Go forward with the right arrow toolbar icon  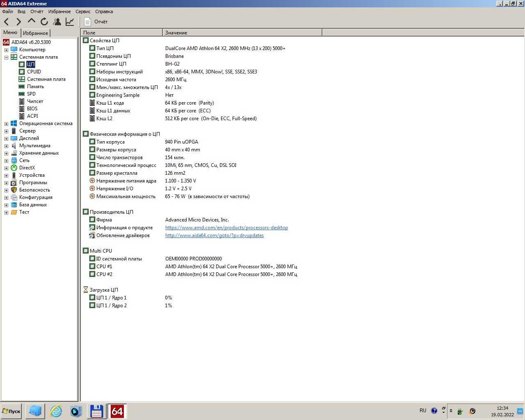(x=19, y=21)
